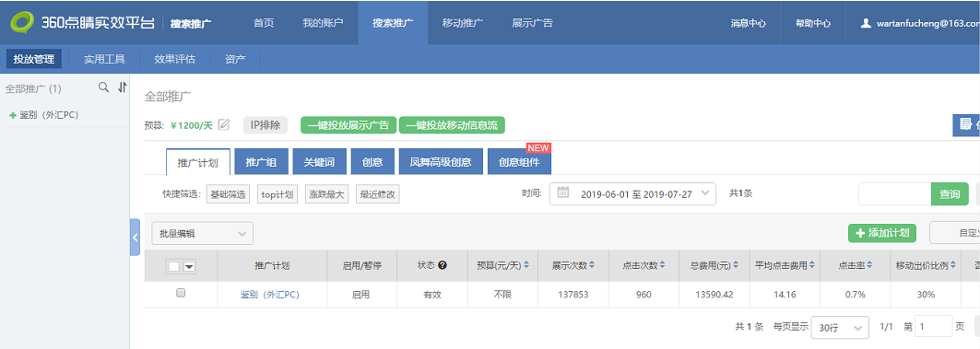Select the 资产 sub-navigation tab
Screen dimensions: 980x349
(236, 59)
